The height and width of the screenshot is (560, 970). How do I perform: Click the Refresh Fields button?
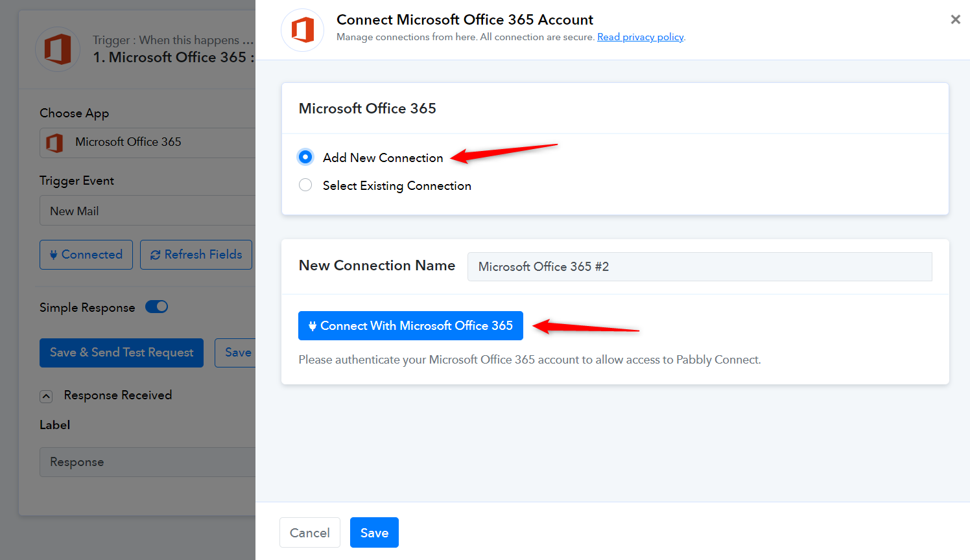196,255
